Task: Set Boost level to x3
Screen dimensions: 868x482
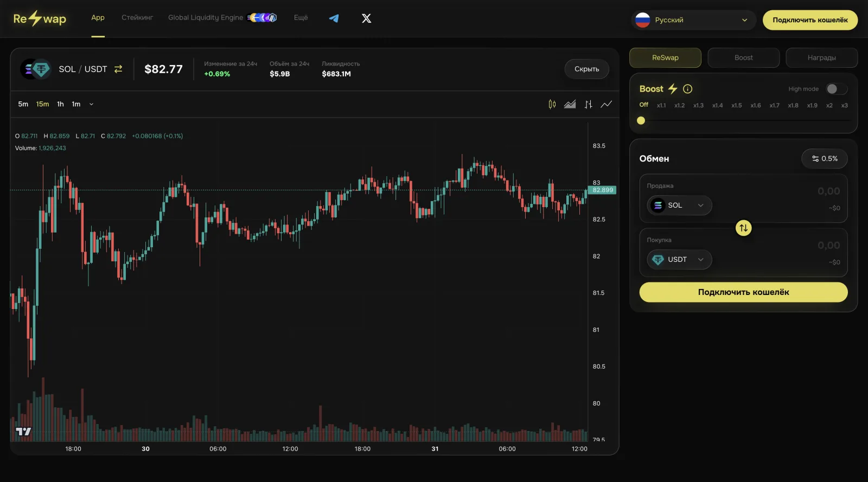Action: 845,105
